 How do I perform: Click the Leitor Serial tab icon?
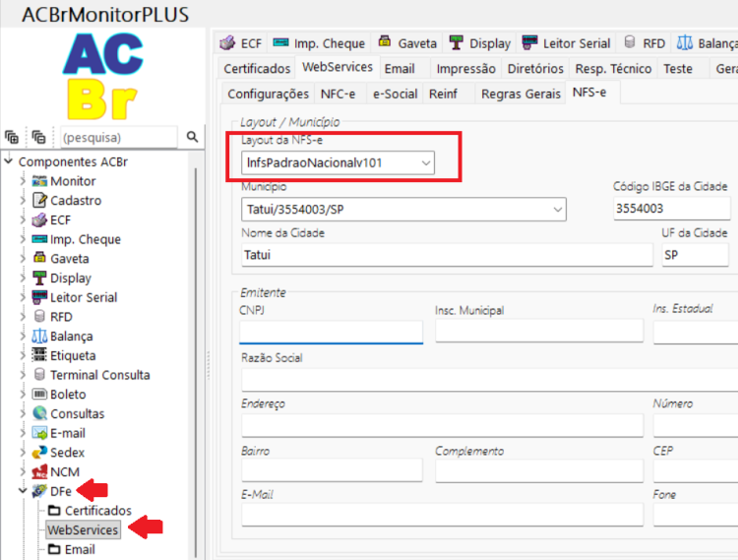click(530, 42)
